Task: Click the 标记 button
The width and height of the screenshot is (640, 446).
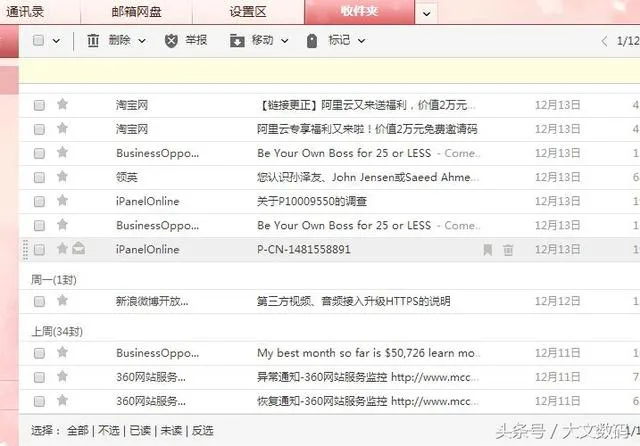Action: (x=339, y=40)
